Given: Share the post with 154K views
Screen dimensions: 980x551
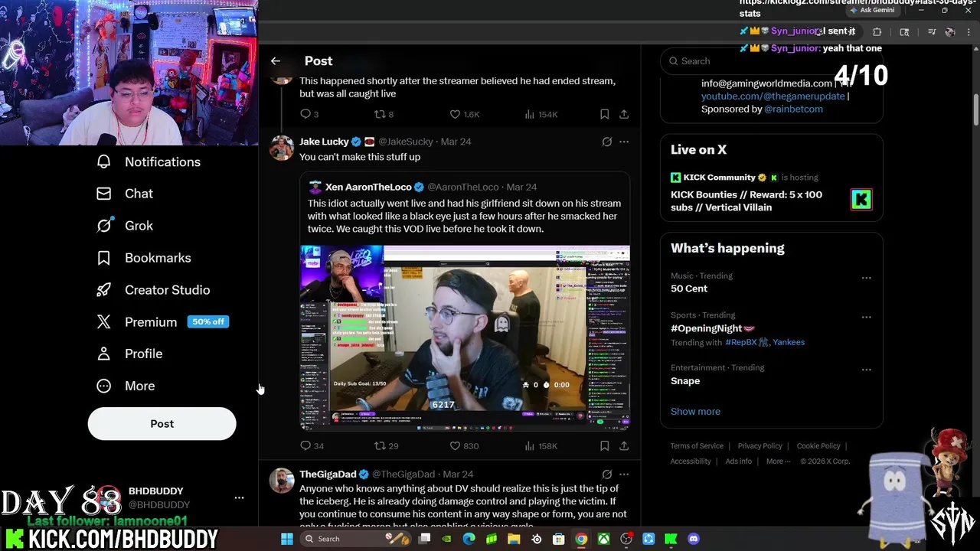Looking at the screenshot, I should (624, 114).
